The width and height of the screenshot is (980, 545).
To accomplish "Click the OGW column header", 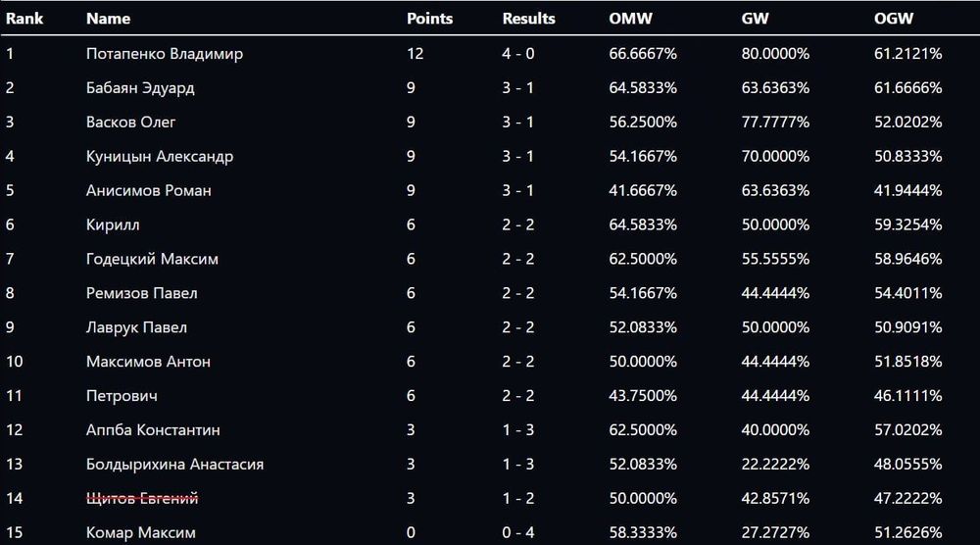I will pyautogui.click(x=891, y=19).
